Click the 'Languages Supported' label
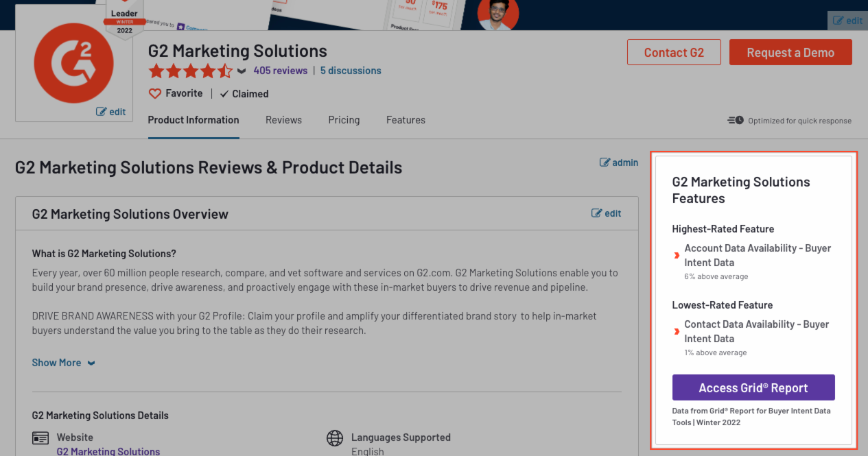The width and height of the screenshot is (868, 456). point(401,437)
